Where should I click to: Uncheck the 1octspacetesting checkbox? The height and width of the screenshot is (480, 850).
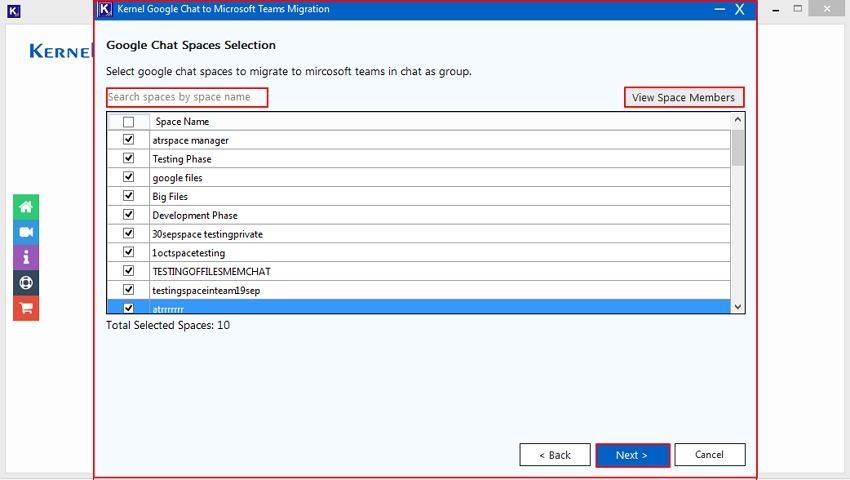[x=128, y=252]
